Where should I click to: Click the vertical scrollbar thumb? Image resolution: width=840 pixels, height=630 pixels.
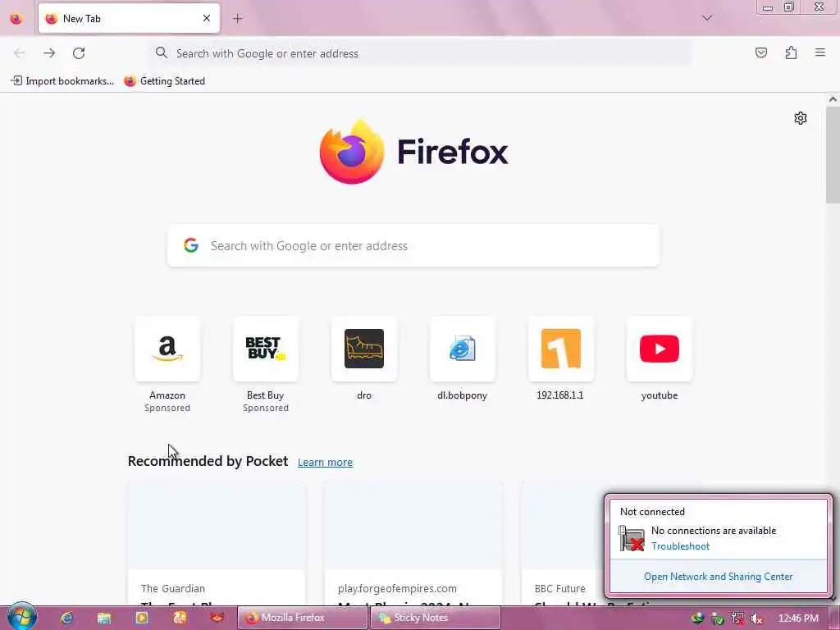(833, 155)
